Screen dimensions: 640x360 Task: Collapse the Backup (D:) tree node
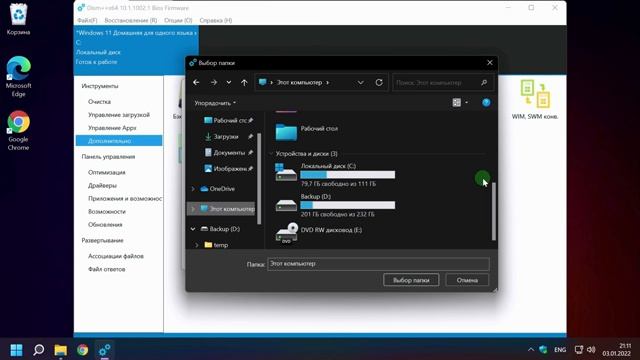coord(193,229)
